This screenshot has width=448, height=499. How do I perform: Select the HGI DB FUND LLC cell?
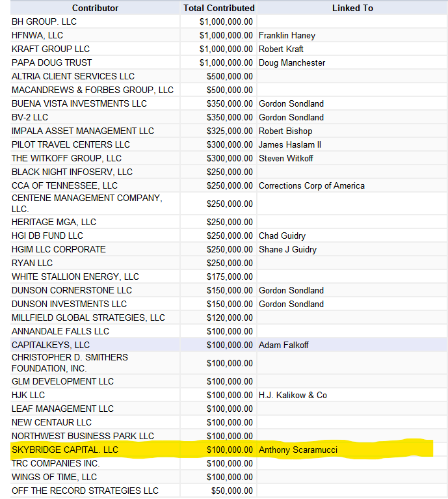click(95, 236)
